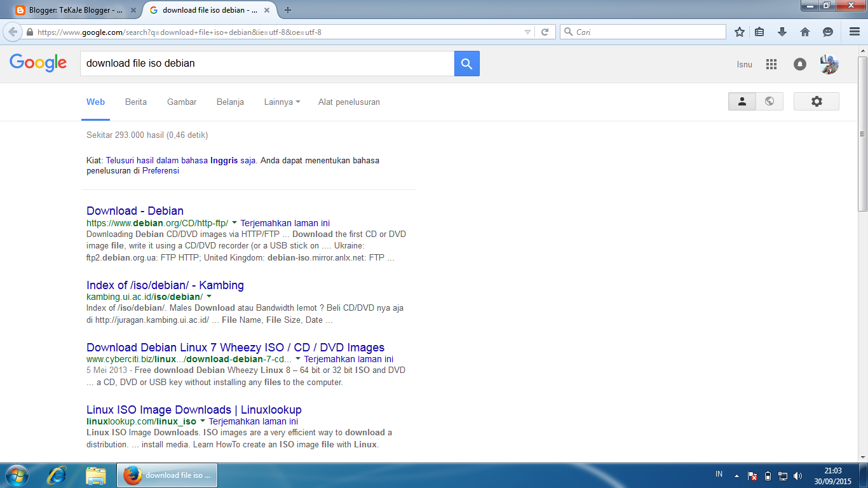Select the Web search tab

[x=95, y=102]
